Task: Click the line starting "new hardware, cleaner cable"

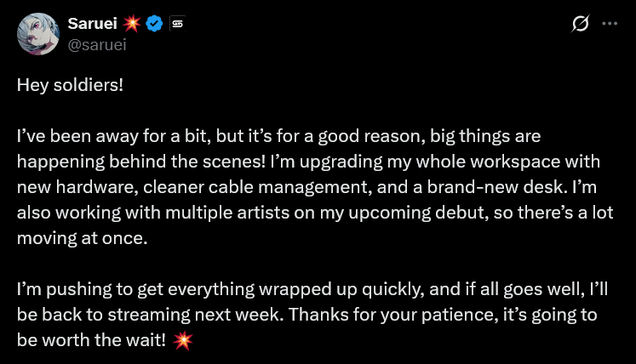Action: [307, 187]
